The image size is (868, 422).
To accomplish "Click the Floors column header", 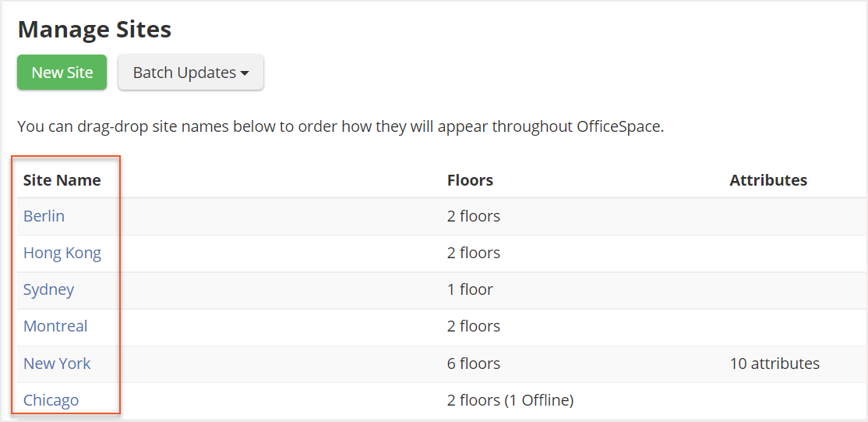I will [x=470, y=180].
